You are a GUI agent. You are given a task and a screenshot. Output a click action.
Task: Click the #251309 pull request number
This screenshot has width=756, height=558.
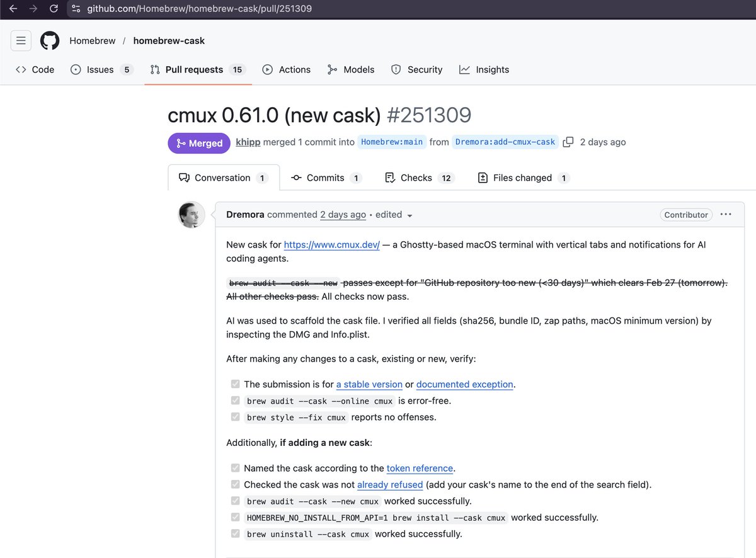(429, 115)
